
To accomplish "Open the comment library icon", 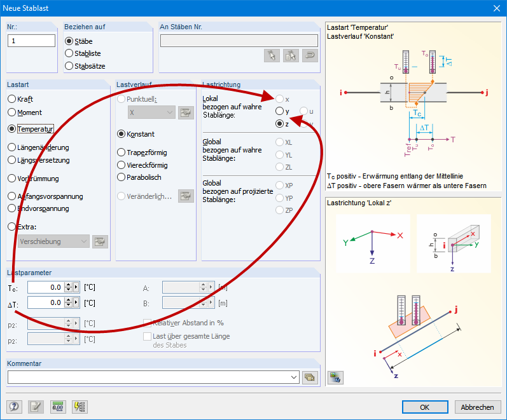I will (310, 377).
